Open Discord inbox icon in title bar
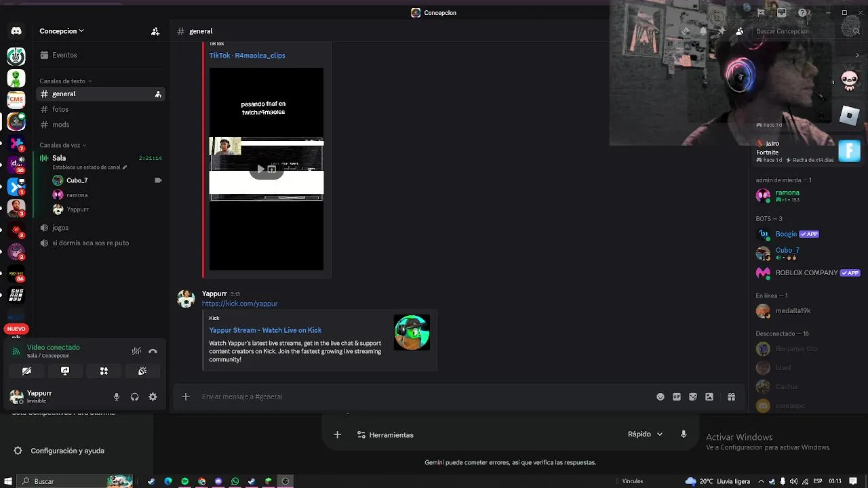Image resolution: width=868 pixels, height=488 pixels. pyautogui.click(x=781, y=13)
